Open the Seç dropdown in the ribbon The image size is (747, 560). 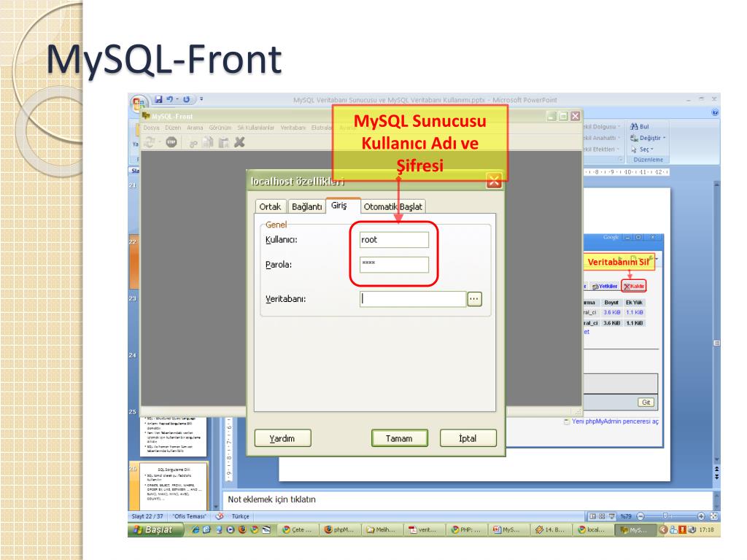[642, 149]
